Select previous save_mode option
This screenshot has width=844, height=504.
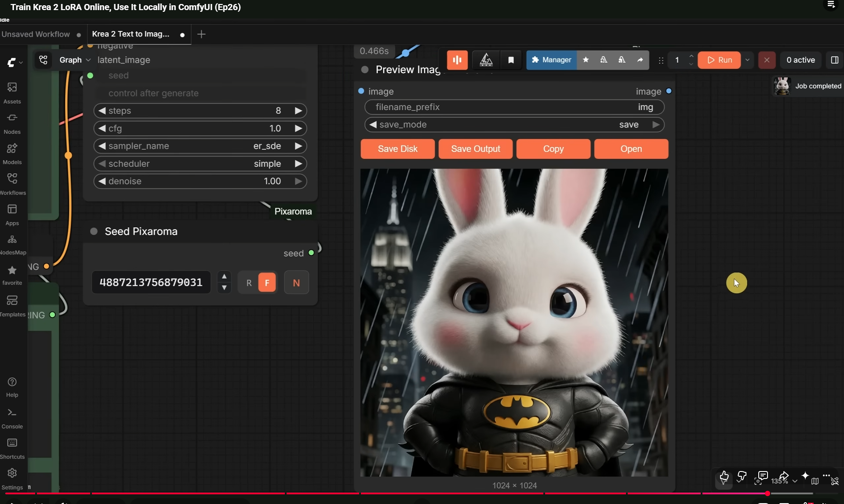point(373,125)
